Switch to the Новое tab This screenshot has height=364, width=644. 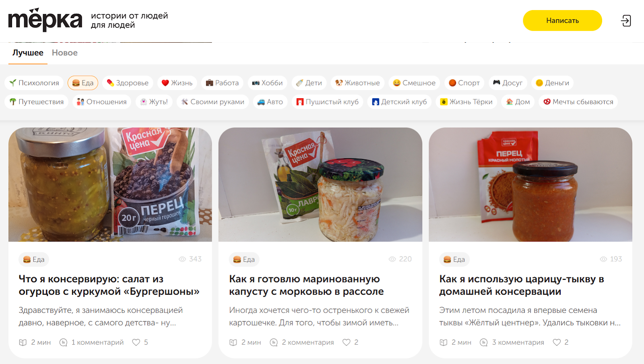(x=65, y=53)
